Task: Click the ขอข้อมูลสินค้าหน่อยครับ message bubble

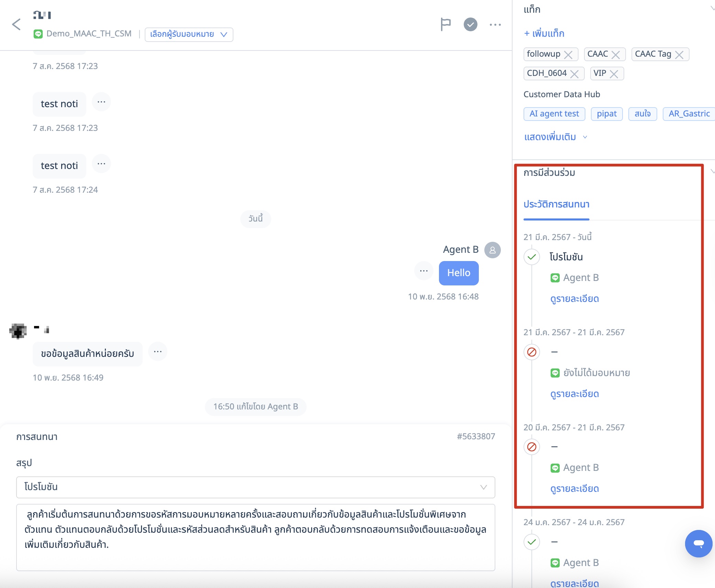Action: point(87,354)
